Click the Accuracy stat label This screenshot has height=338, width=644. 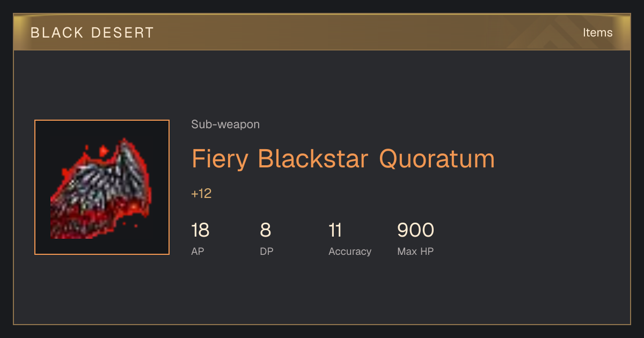(x=350, y=251)
